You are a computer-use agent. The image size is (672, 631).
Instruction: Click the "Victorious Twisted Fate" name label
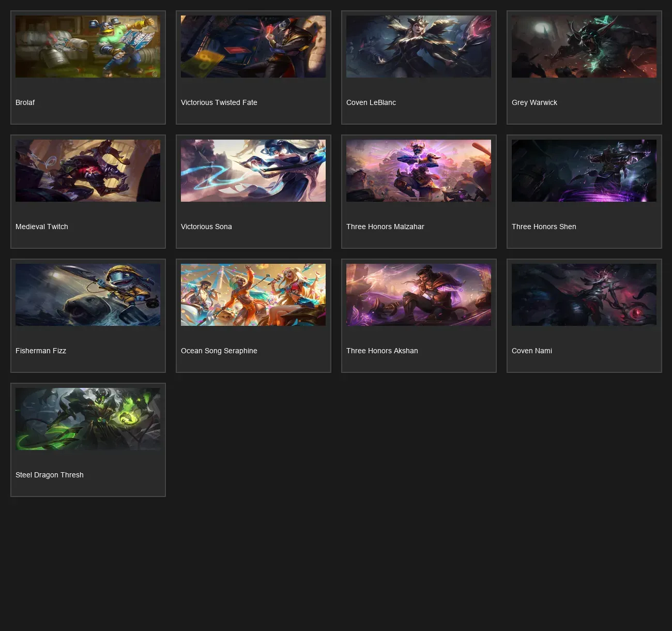coord(219,102)
